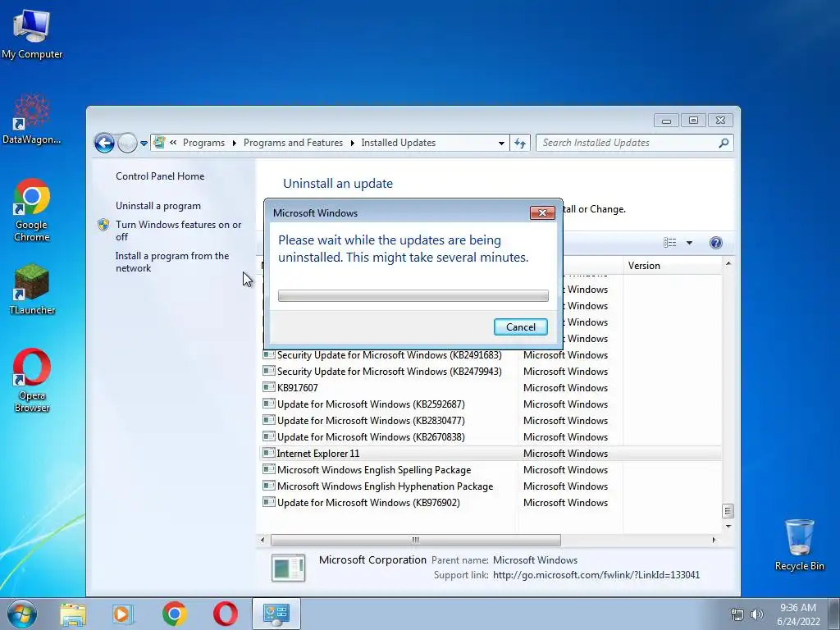Screen dimensions: 840x630
Task: Select Security Update KB2491683 row
Action: coord(491,354)
